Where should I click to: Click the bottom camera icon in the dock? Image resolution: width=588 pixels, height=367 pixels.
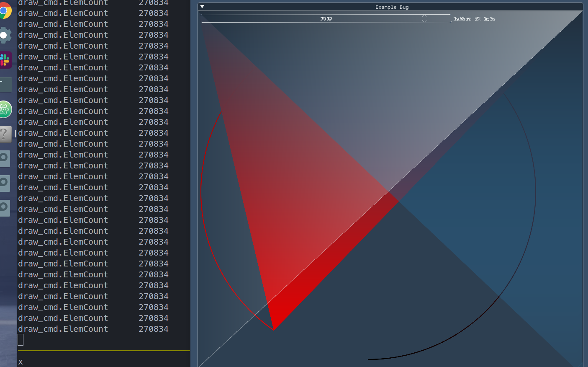[4, 207]
